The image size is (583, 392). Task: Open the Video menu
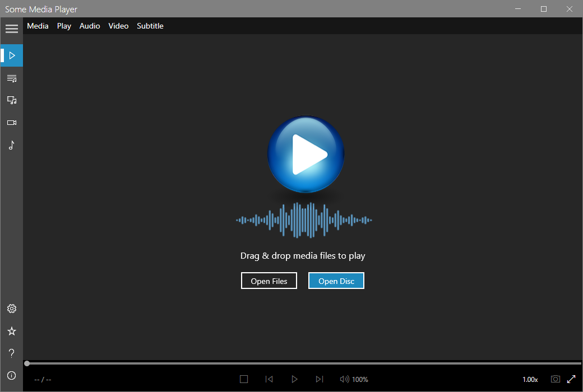tap(118, 26)
